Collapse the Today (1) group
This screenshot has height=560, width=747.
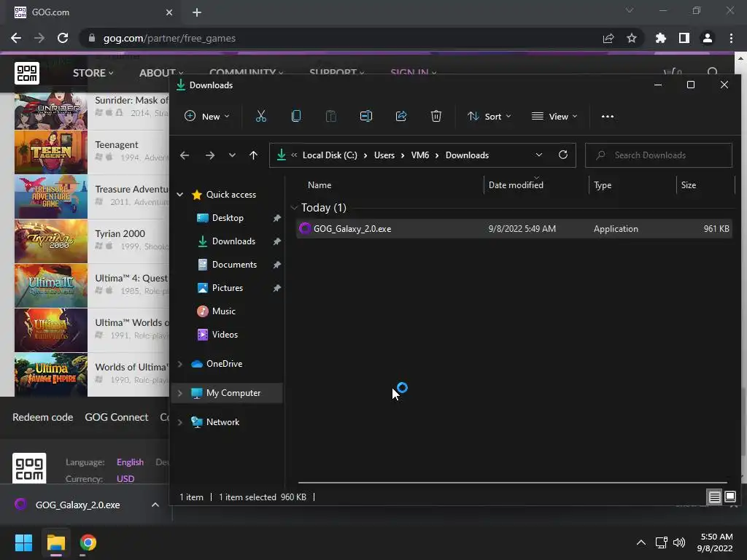tap(294, 208)
